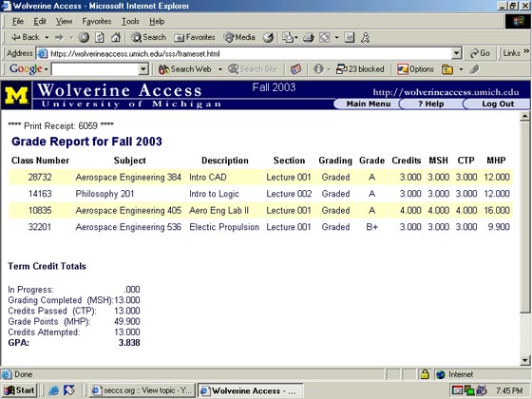Image resolution: width=532 pixels, height=399 pixels.
Task: Click the Forward arrow button
Action: [x=59, y=37]
